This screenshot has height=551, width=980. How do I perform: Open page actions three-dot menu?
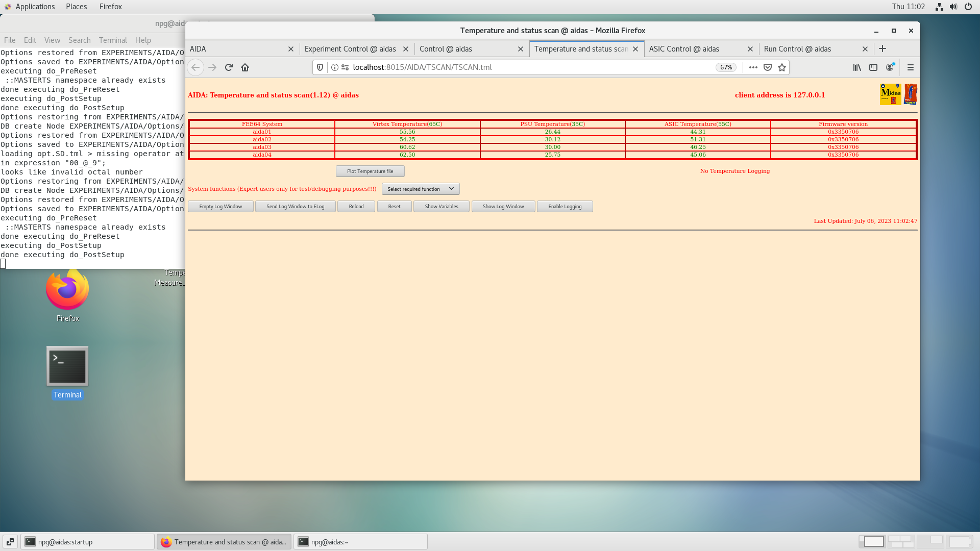(x=753, y=67)
